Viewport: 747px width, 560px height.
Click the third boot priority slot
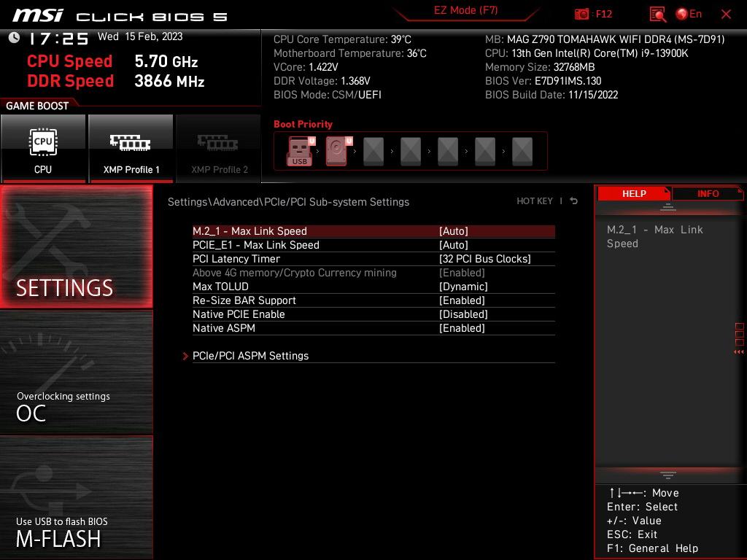point(373,152)
